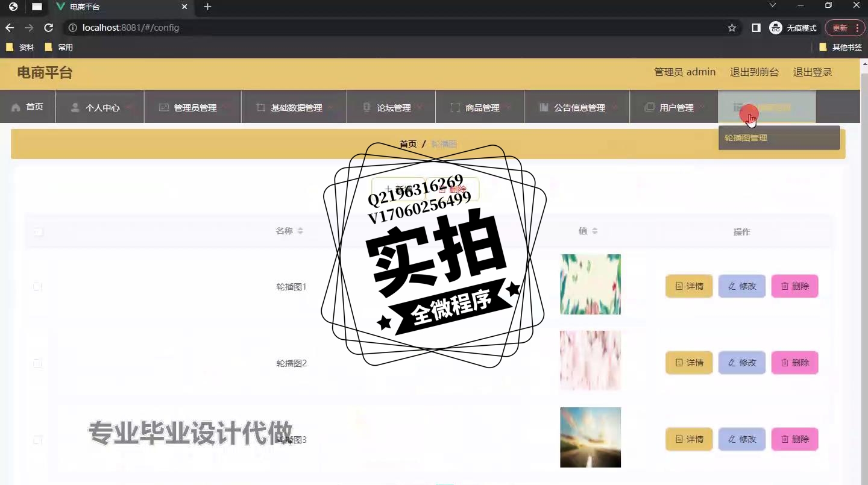Click the incognito 无痕模式 icon
Screen dimensions: 868x485
click(x=775, y=28)
